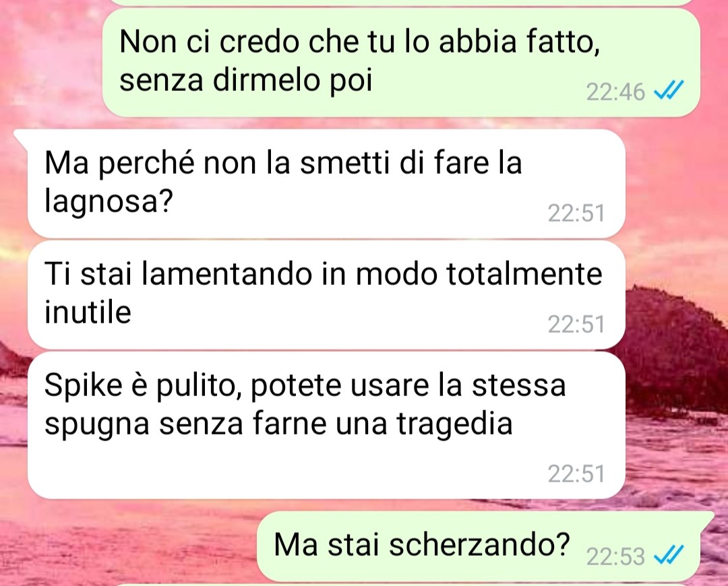
Task: Tap the 22:53 timestamp
Action: [615, 556]
